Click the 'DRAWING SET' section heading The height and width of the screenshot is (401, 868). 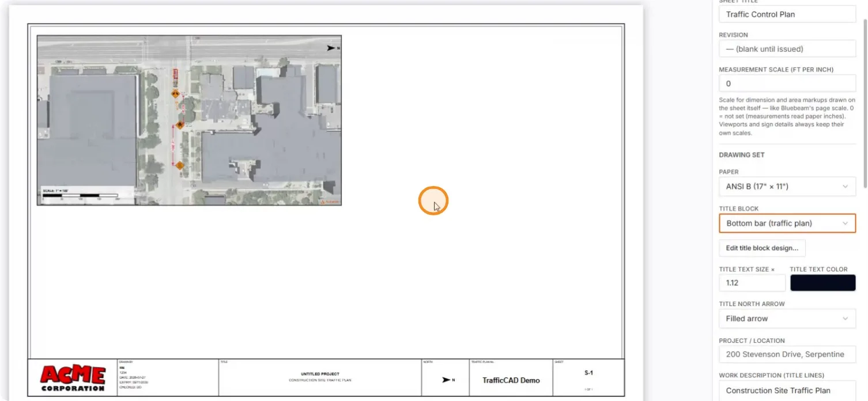(742, 155)
